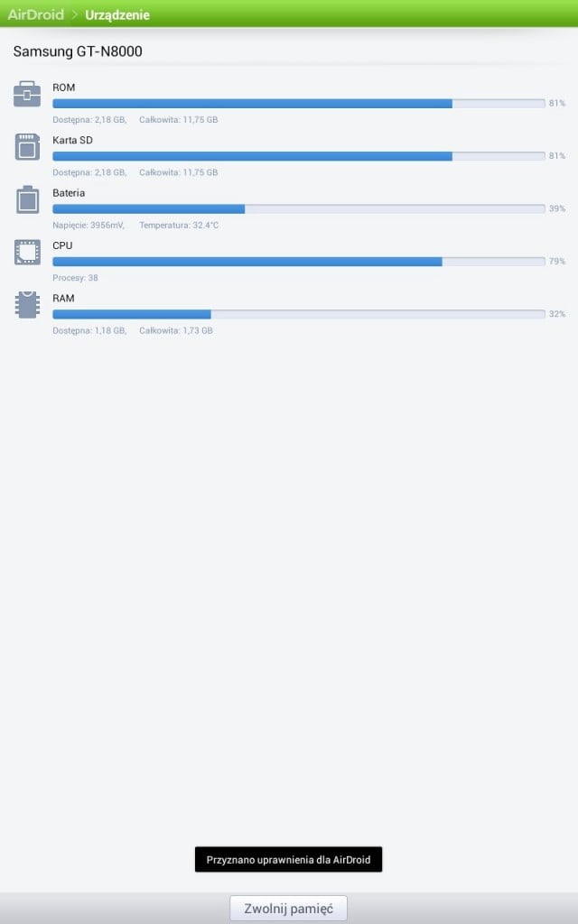Click the RAM usage bar
Viewport: 578px width, 924px height.
coord(298,314)
